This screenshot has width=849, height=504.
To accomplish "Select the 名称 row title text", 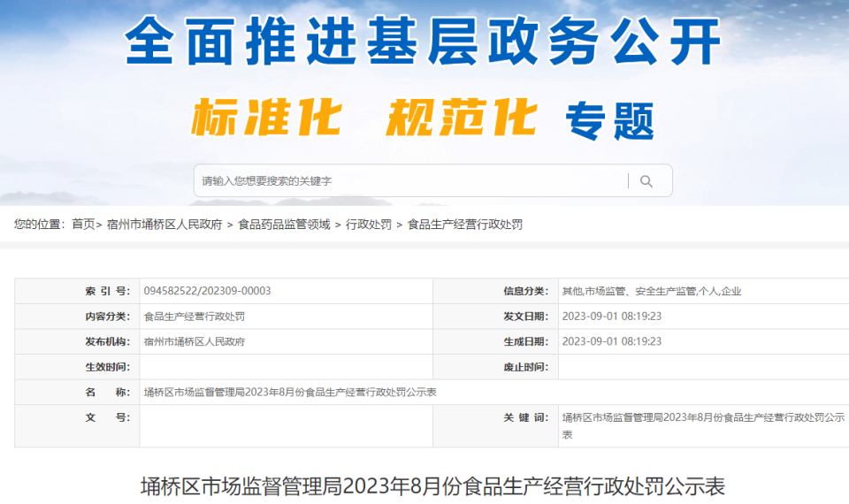I will click(290, 392).
